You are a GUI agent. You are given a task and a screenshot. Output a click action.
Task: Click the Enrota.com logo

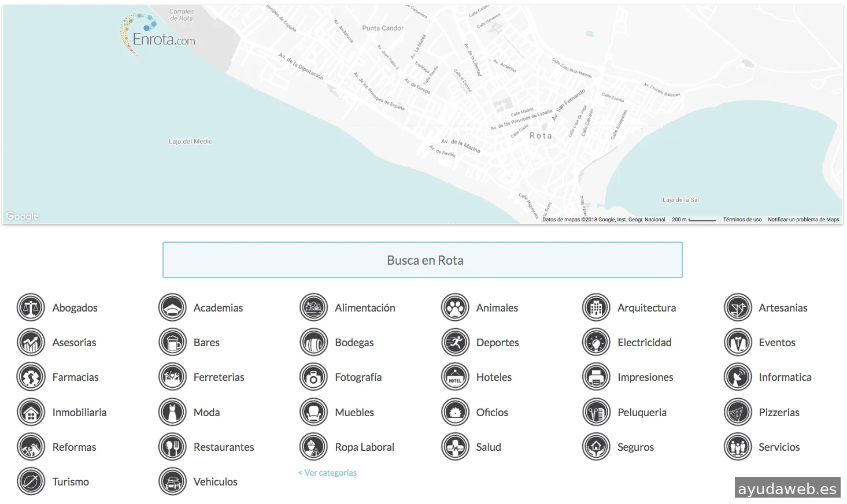pyautogui.click(x=157, y=35)
